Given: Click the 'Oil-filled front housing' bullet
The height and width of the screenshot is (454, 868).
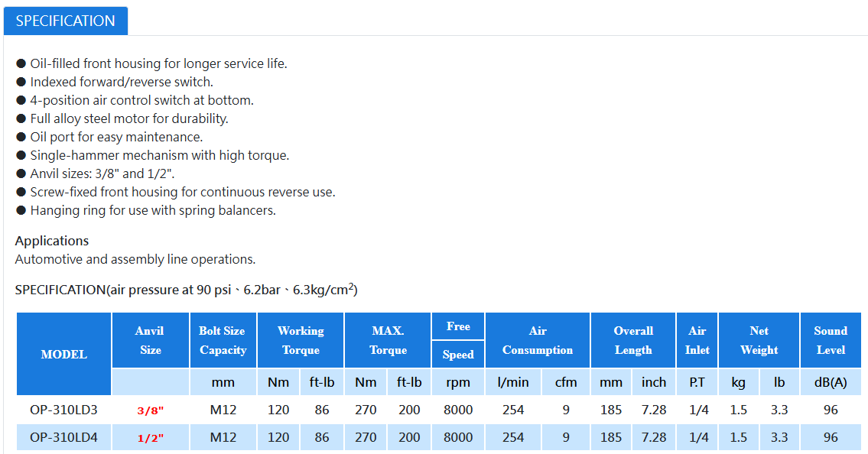Looking at the screenshot, I should [151, 63].
